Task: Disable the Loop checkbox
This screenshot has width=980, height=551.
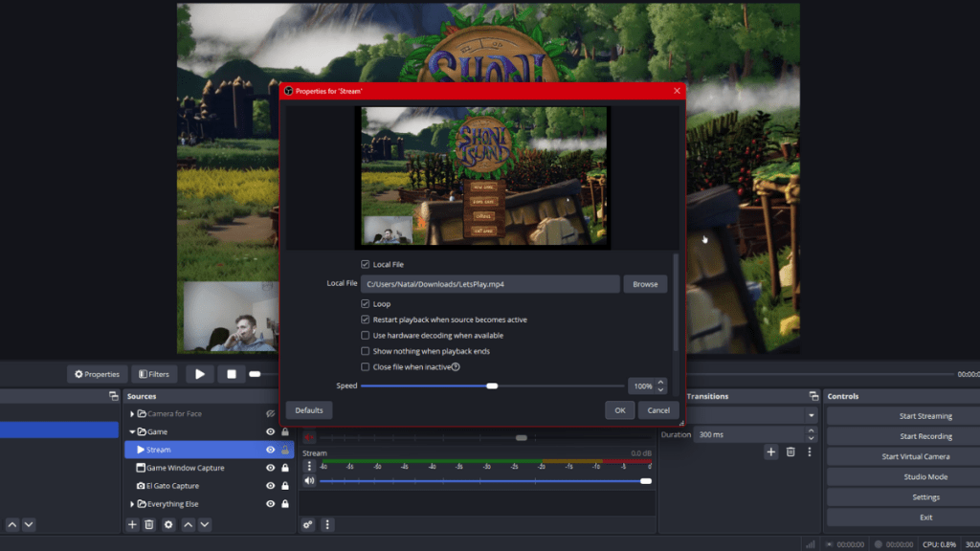Action: point(365,303)
